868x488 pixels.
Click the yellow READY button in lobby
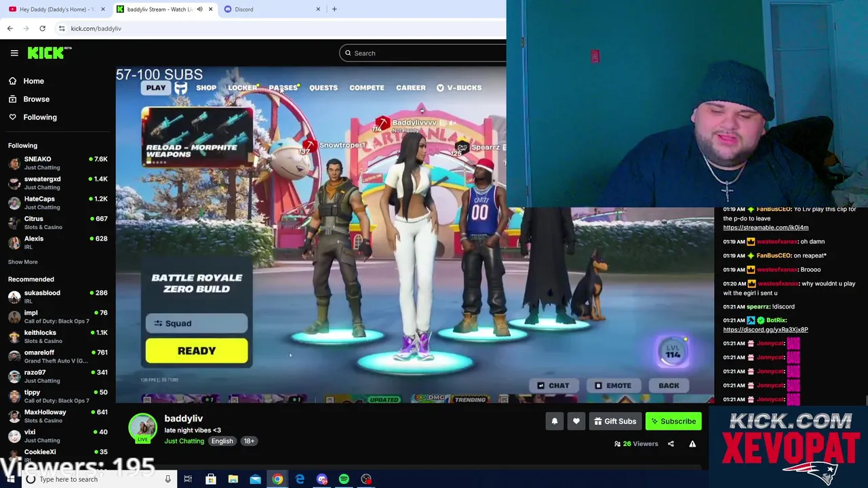pos(197,351)
